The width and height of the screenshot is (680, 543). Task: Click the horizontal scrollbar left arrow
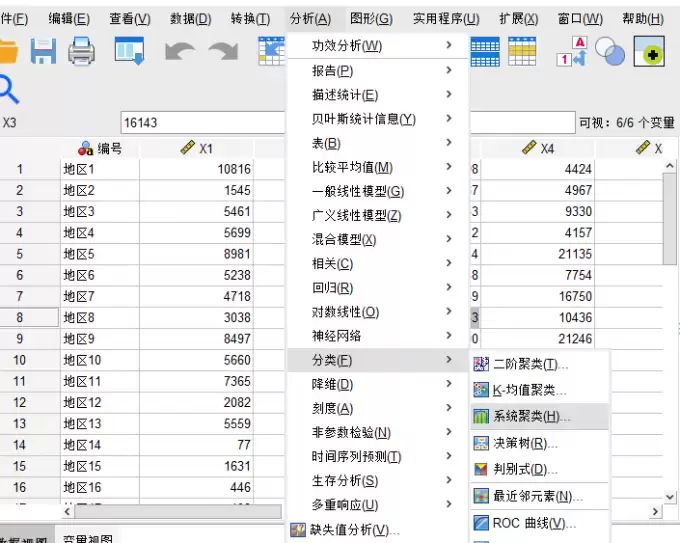point(67,512)
